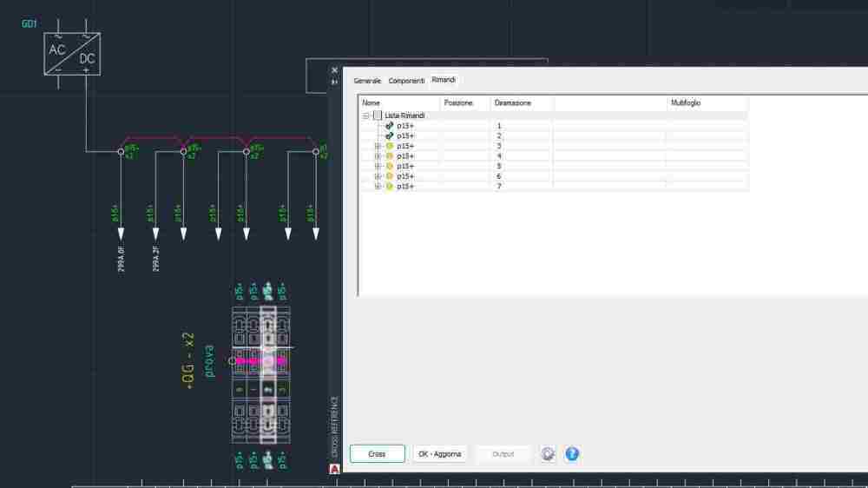Expand the p15+ node with Diramazione 5

tap(378, 166)
